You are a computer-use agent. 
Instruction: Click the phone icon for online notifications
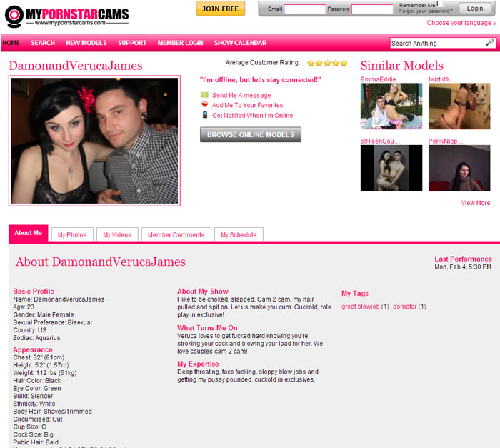point(205,115)
